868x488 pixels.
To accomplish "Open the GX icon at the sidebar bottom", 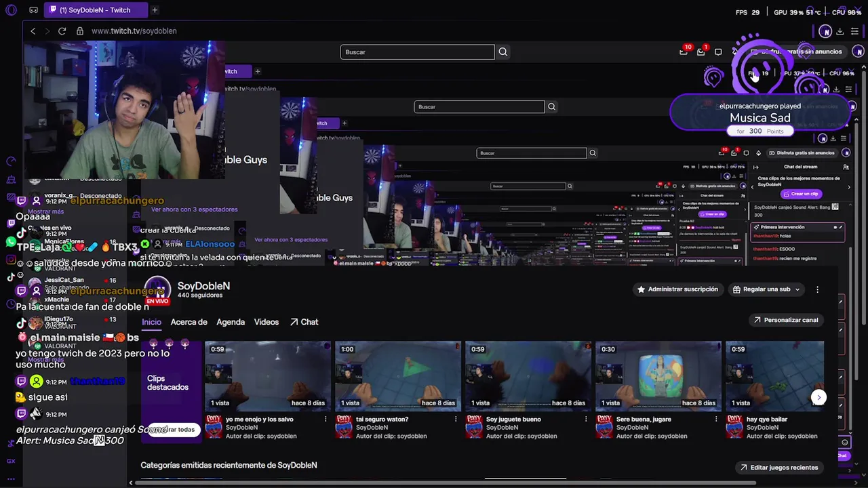I will pos(11,461).
